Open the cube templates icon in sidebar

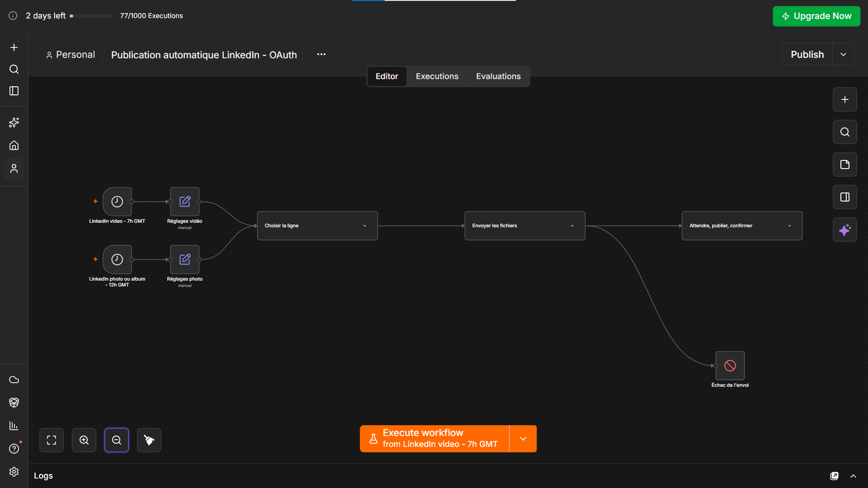14,402
